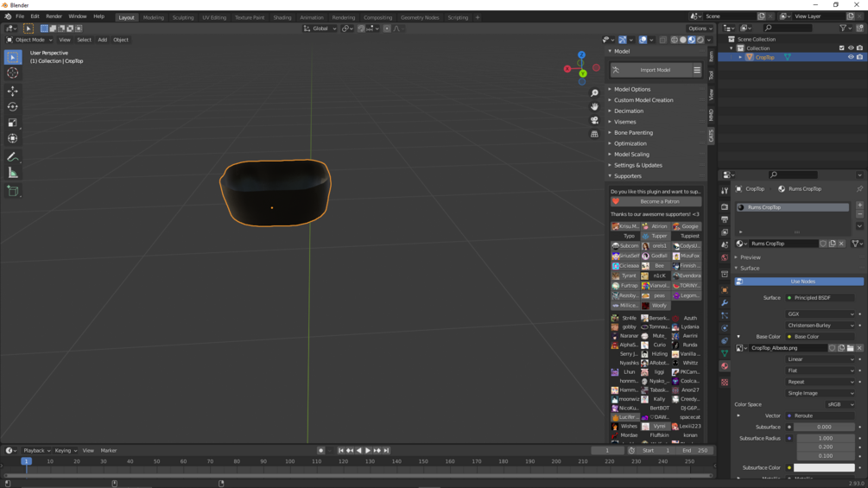The width and height of the screenshot is (868, 488).
Task: Open the World properties tab icon
Action: [x=725, y=258]
